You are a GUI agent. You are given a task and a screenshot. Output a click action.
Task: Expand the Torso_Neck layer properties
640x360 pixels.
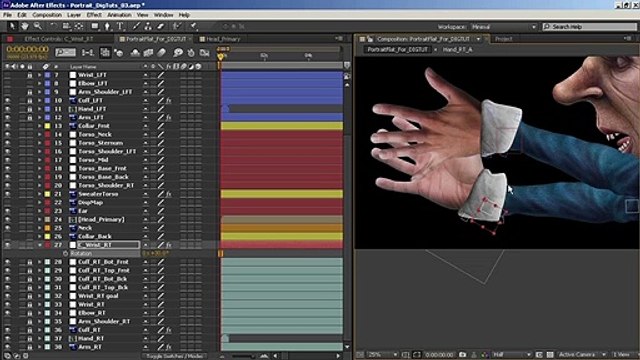40,135
